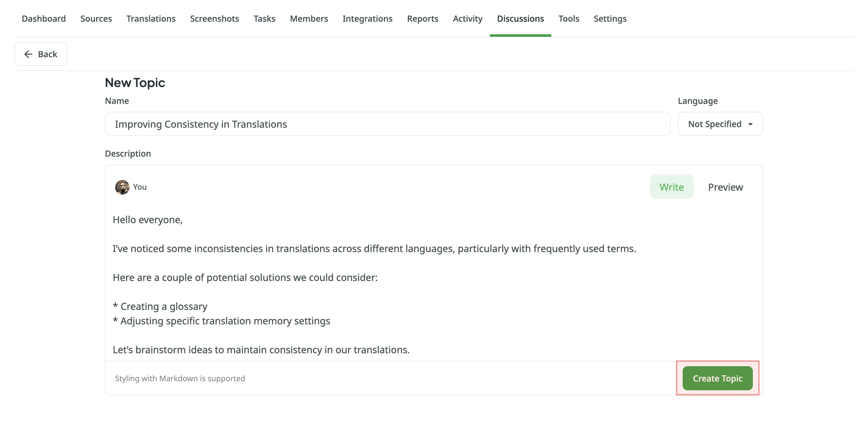This screenshot has height=421, width=868.
Task: Go to the Members tab
Action: click(x=309, y=19)
